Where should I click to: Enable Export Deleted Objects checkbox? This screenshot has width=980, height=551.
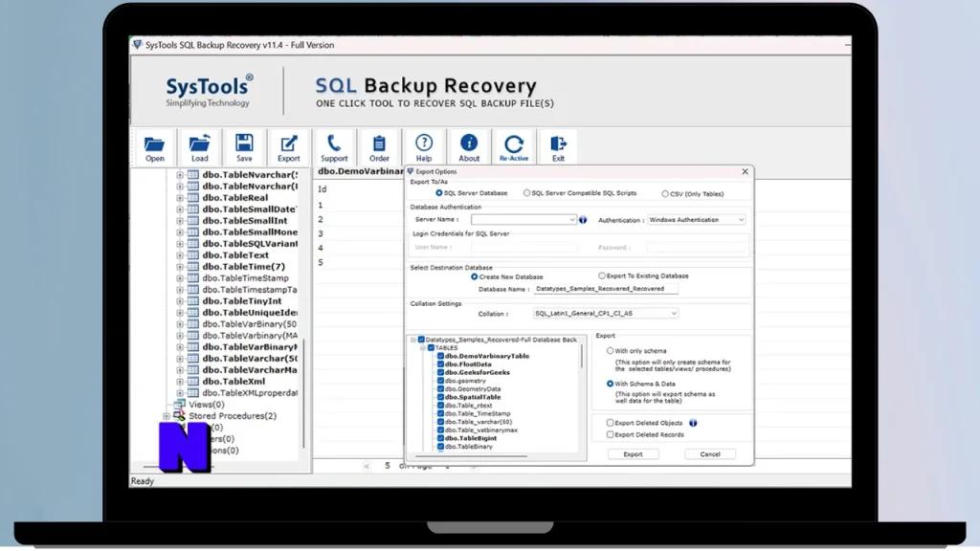(x=610, y=423)
